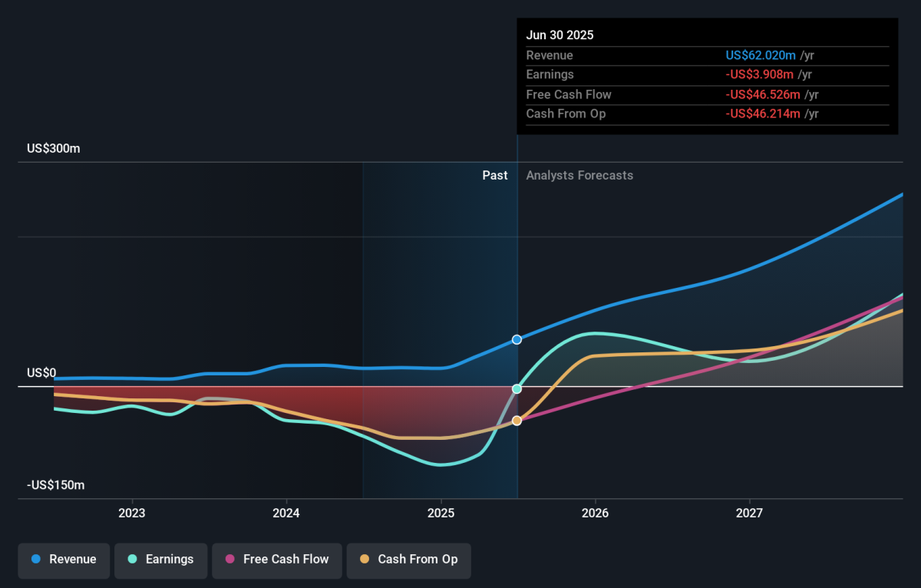921x588 pixels.
Task: Click the orange Cash From Op data marker
Action: [517, 421]
